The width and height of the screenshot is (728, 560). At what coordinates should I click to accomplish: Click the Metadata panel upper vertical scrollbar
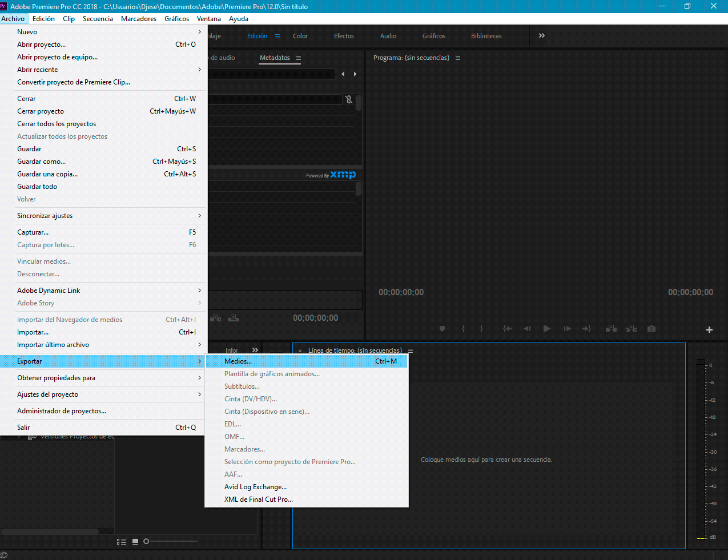pos(359,103)
